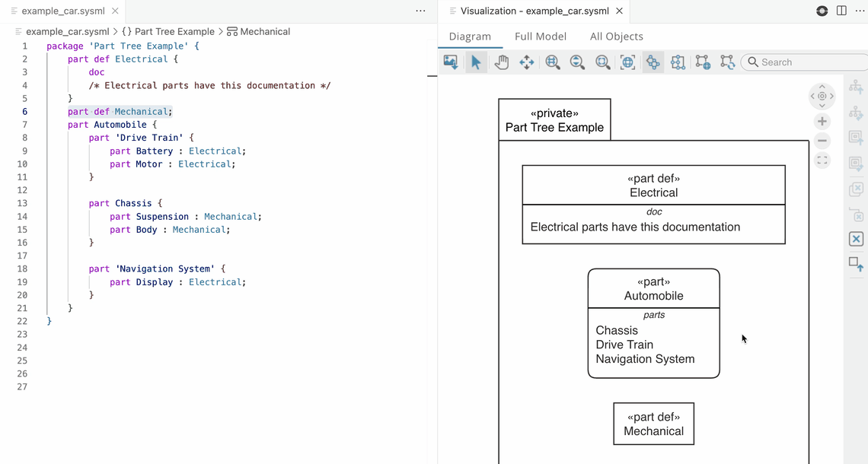The height and width of the screenshot is (464, 868).
Task: Open the breadcrumb chevron after Part Tree Example
Action: coord(221,31)
